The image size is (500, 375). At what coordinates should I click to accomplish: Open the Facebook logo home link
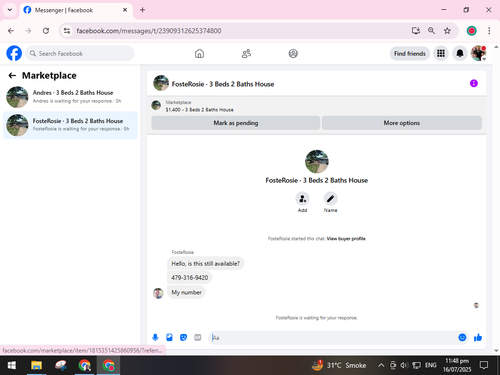(14, 53)
